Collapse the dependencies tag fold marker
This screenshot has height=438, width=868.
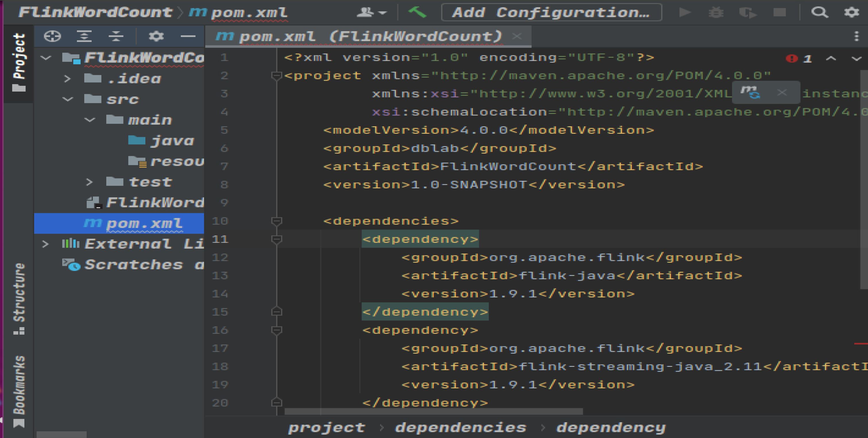pyautogui.click(x=277, y=221)
